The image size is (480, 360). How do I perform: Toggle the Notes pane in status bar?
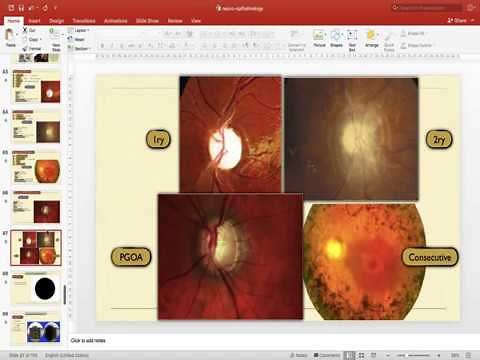coord(299,355)
